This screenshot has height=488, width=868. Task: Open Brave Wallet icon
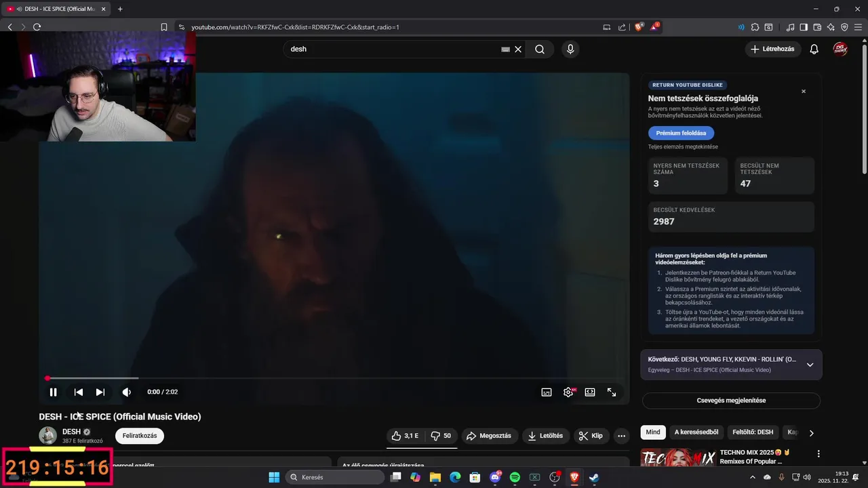817,27
